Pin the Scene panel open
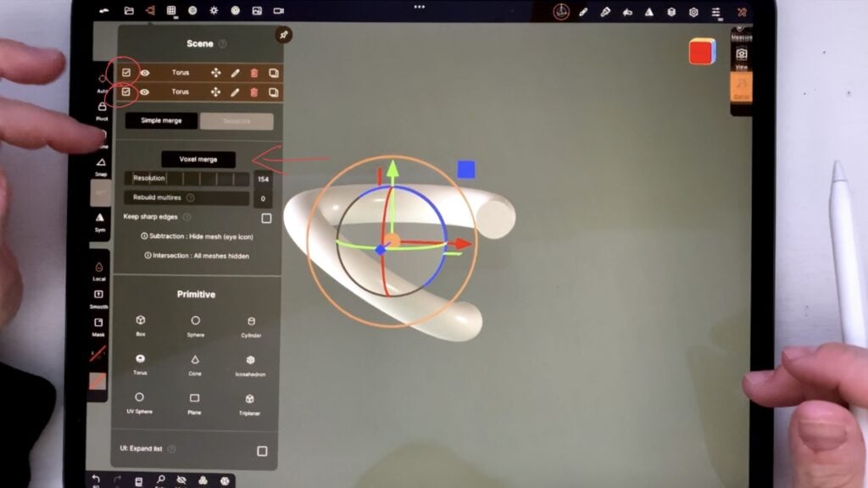The image size is (868, 488). (283, 35)
